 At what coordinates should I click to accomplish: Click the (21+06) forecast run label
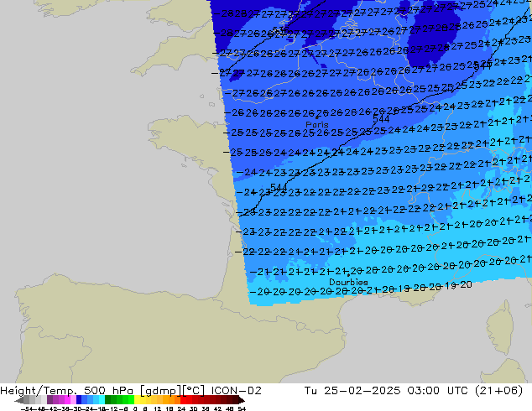[498, 391]
